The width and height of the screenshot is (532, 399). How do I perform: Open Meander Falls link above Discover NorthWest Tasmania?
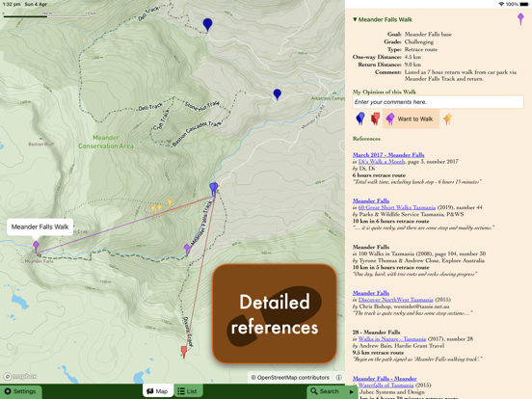coord(371,293)
